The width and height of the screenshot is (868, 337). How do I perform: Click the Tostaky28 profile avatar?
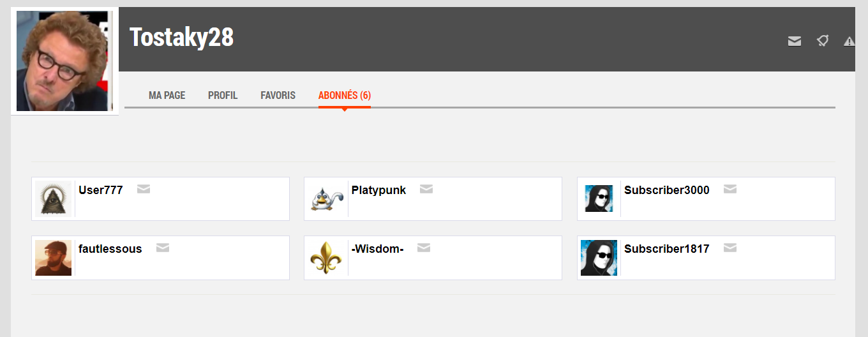point(64,61)
